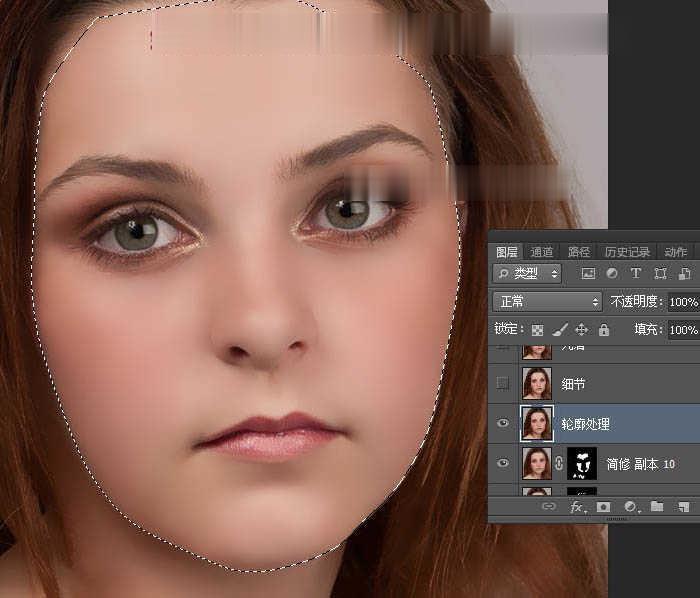This screenshot has height=598, width=700.
Task: Open the 类型 filter dropdown
Action: coord(527,274)
